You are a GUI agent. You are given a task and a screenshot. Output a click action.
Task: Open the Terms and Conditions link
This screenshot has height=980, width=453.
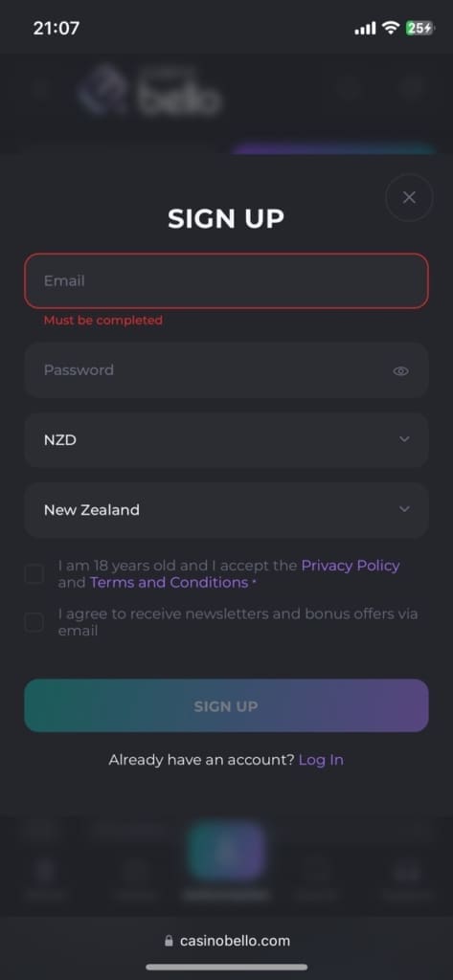(169, 583)
